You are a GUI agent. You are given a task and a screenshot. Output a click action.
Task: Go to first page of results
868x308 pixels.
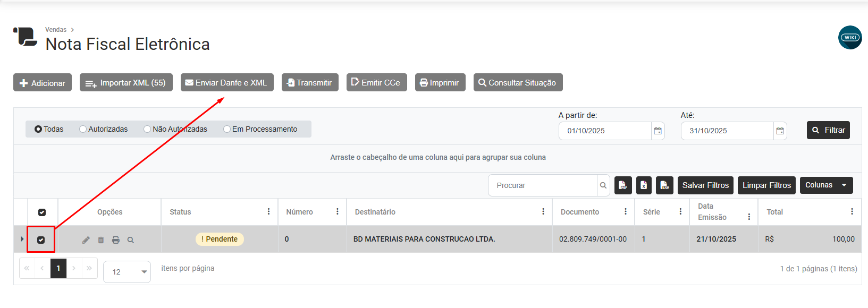[27, 268]
